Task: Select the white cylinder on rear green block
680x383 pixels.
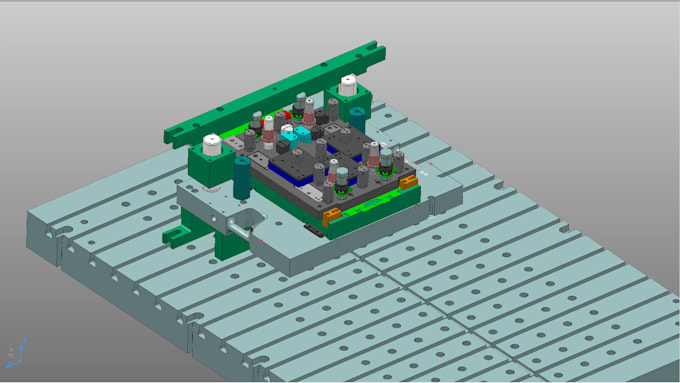Action: (x=348, y=85)
